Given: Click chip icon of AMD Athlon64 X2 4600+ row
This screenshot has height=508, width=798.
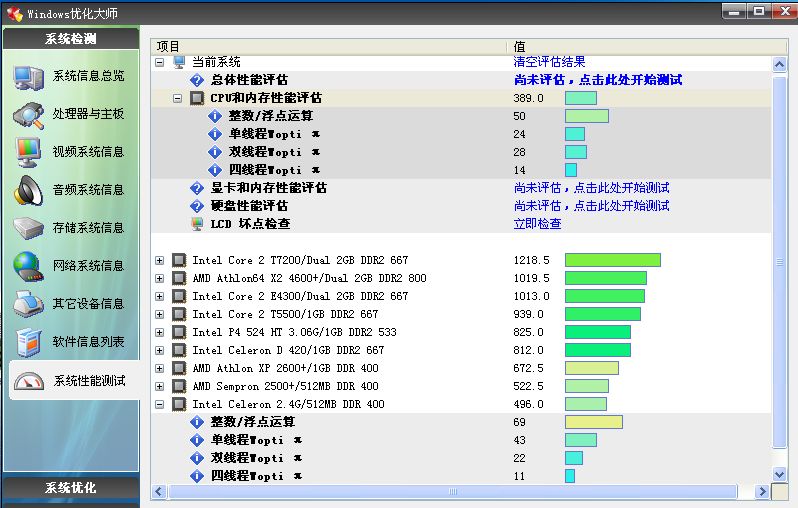Looking at the screenshot, I should (x=179, y=278).
